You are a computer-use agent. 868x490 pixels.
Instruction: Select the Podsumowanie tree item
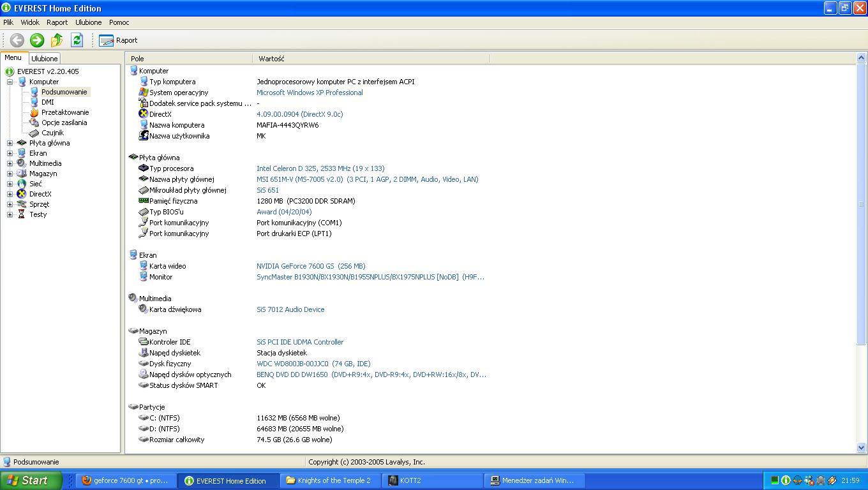[64, 92]
